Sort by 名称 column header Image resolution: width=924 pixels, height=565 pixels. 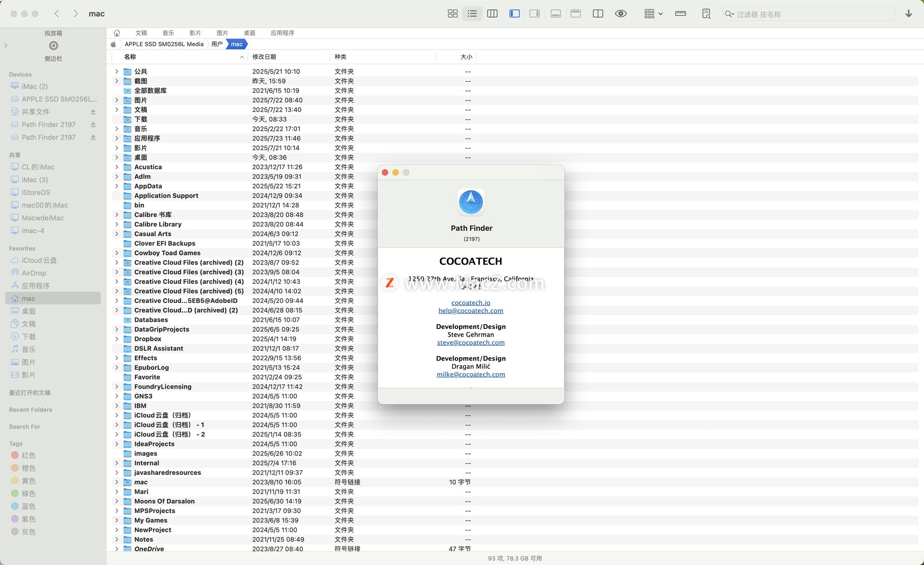click(x=179, y=57)
